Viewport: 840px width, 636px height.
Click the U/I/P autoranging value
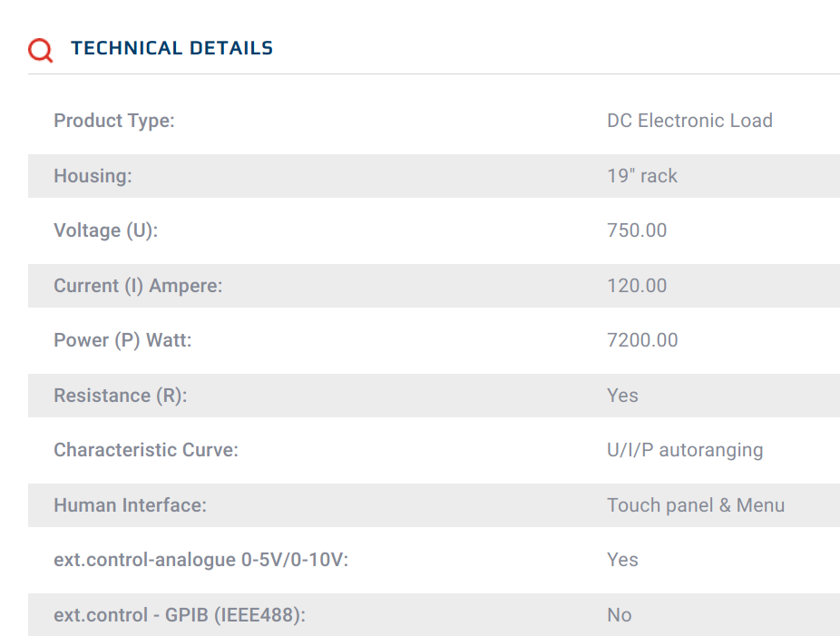point(685,450)
